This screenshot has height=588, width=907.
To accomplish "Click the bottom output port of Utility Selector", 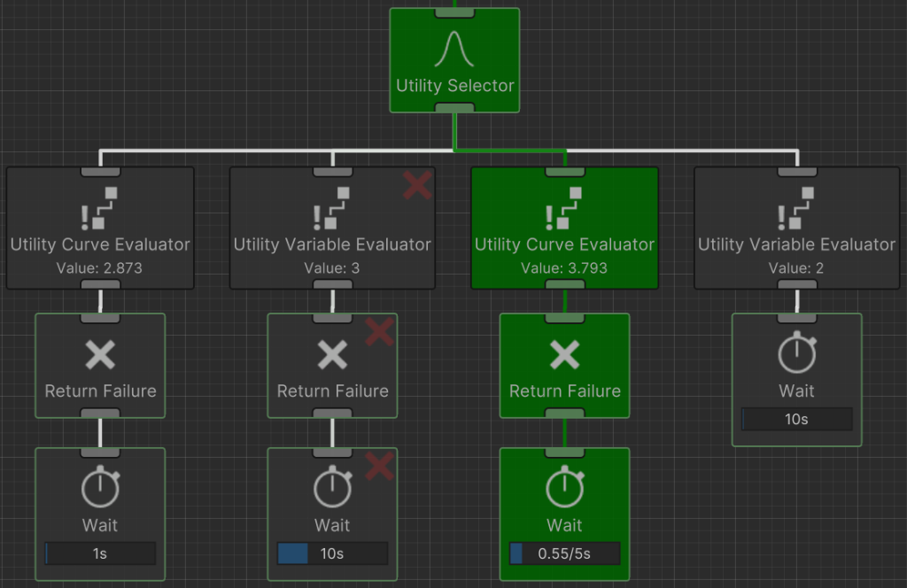I will [454, 108].
